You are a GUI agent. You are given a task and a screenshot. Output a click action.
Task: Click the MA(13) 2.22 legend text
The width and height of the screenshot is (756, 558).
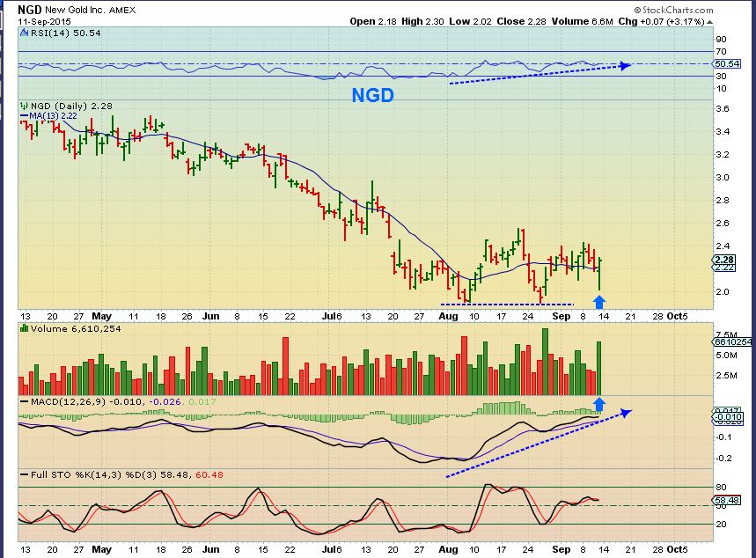click(x=53, y=116)
